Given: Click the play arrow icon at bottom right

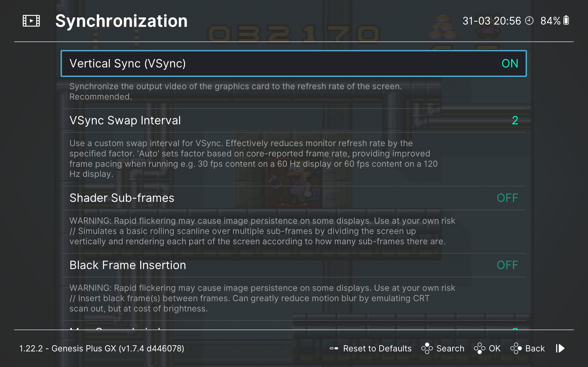Looking at the screenshot, I should point(560,348).
